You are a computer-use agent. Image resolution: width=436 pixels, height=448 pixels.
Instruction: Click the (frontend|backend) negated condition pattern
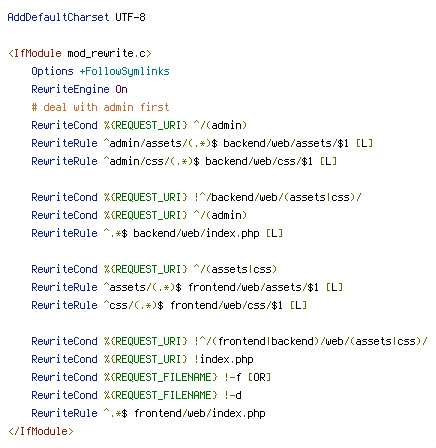coord(311,341)
